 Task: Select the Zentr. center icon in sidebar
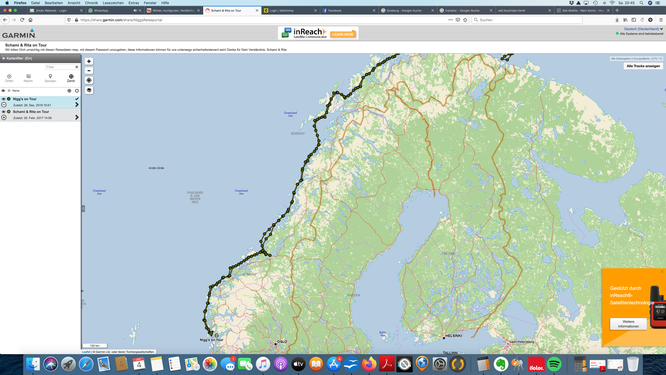(x=71, y=78)
